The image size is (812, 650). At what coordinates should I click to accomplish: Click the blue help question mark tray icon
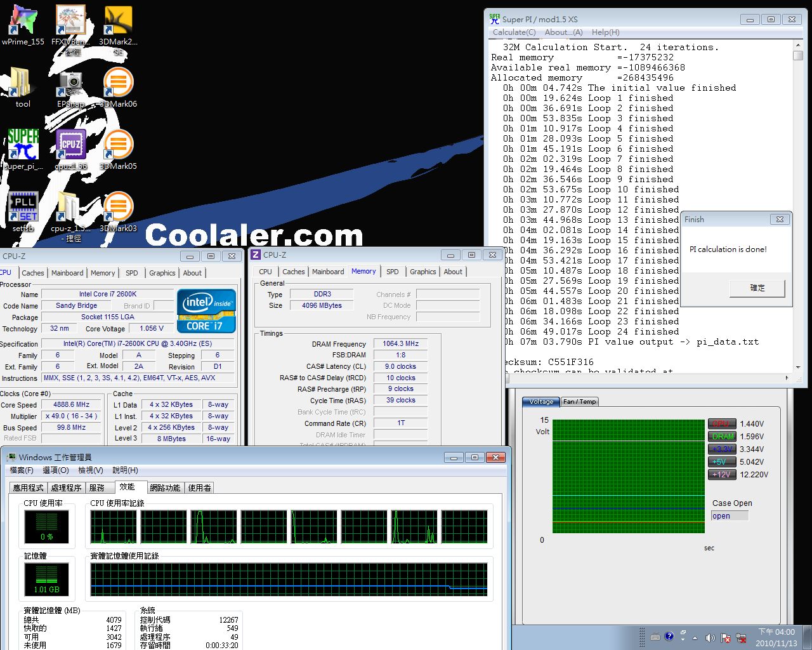point(669,636)
